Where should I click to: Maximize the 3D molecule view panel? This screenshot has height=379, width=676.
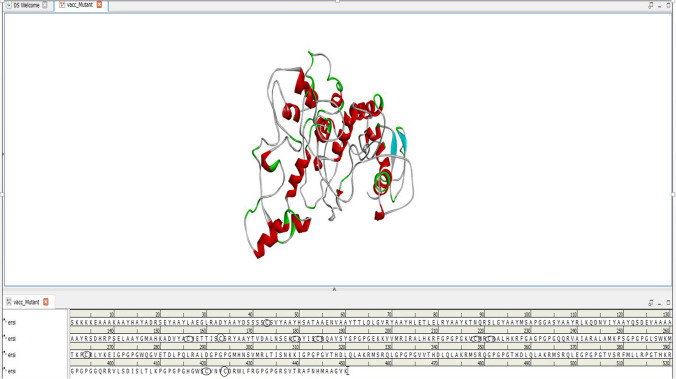(x=669, y=6)
